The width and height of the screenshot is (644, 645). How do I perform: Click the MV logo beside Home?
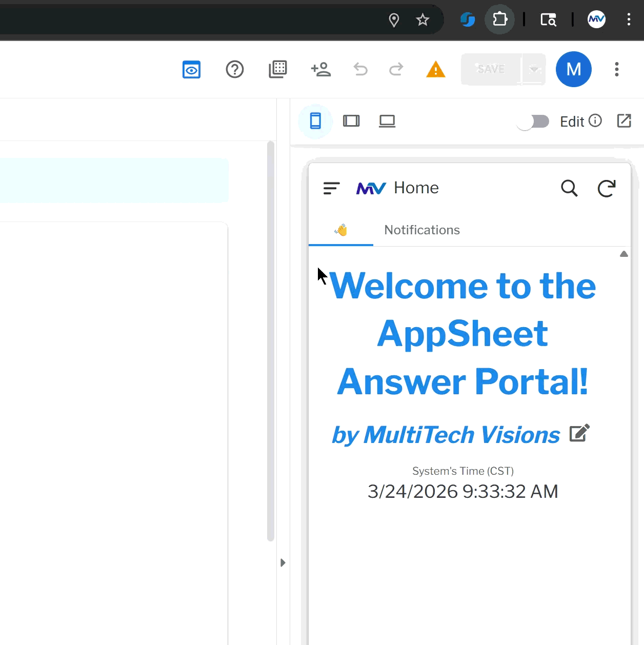pos(371,188)
